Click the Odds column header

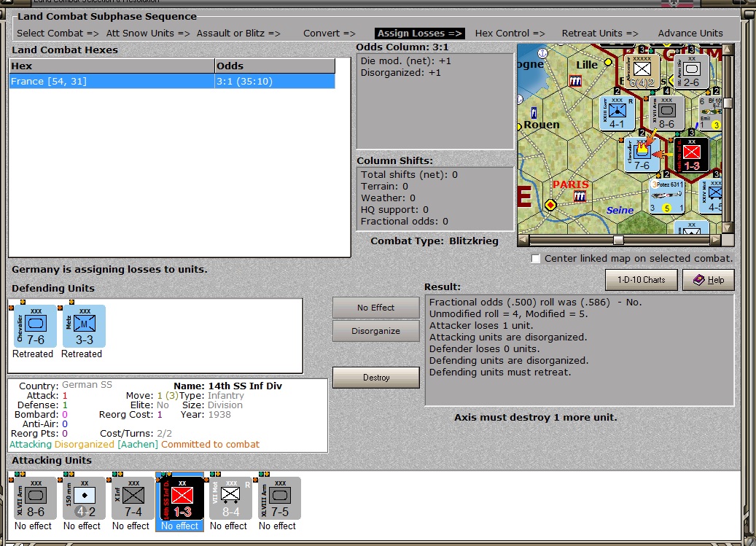(275, 66)
